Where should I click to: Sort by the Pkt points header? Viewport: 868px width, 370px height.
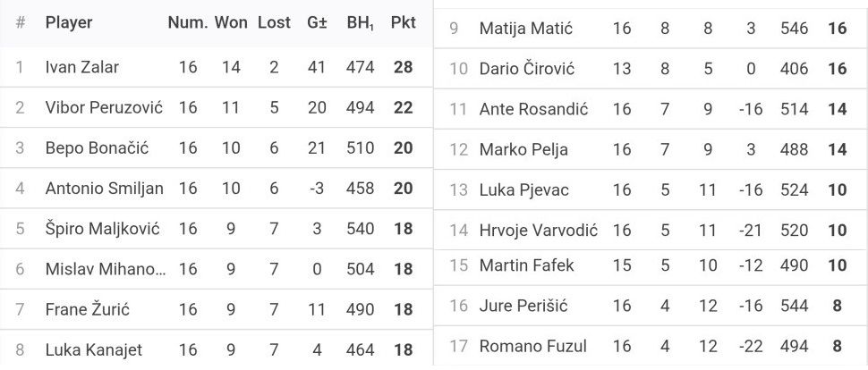pyautogui.click(x=403, y=22)
